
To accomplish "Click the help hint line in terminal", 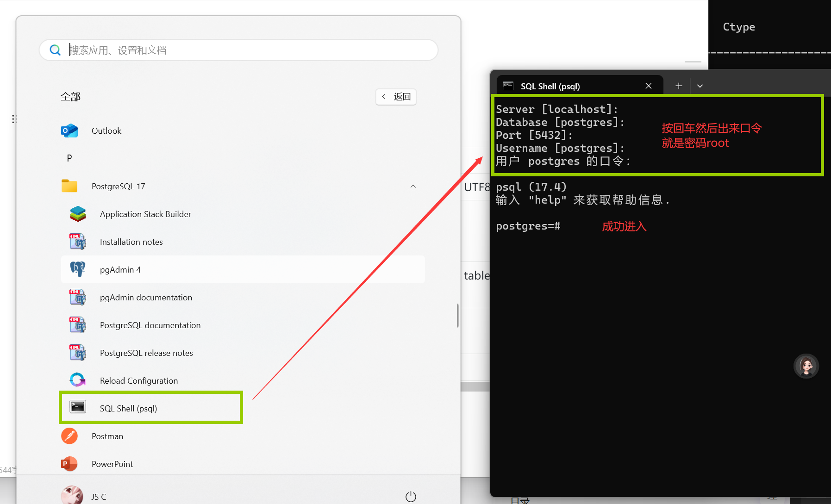I will pos(583,200).
